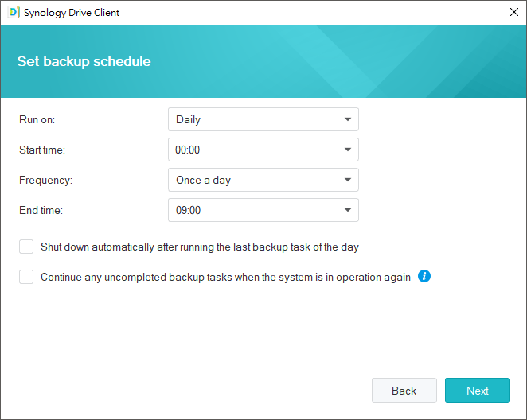This screenshot has height=420, width=527.
Task: Click the 'Continue any uncompleted backup tasks' label
Action: click(x=225, y=278)
